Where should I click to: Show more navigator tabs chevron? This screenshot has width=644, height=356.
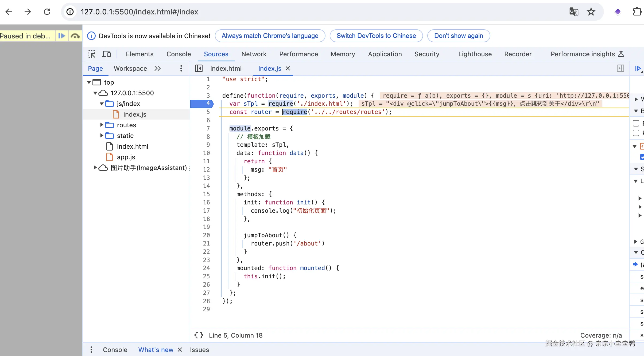click(158, 69)
